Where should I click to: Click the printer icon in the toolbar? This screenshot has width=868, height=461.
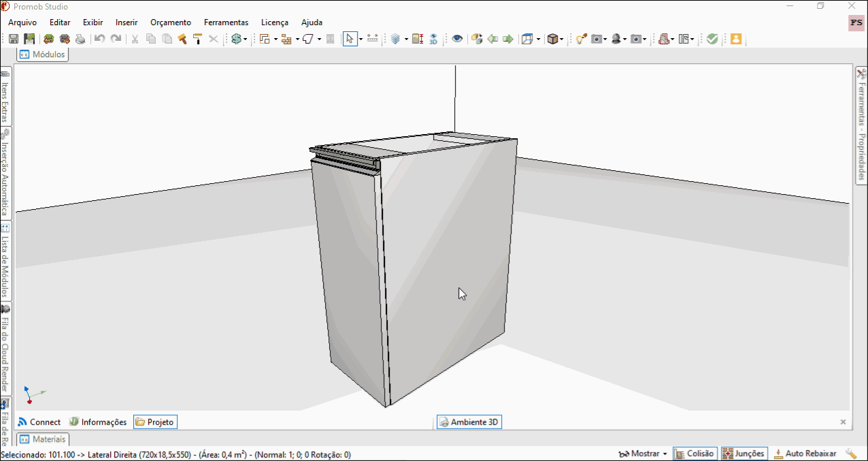click(x=80, y=39)
